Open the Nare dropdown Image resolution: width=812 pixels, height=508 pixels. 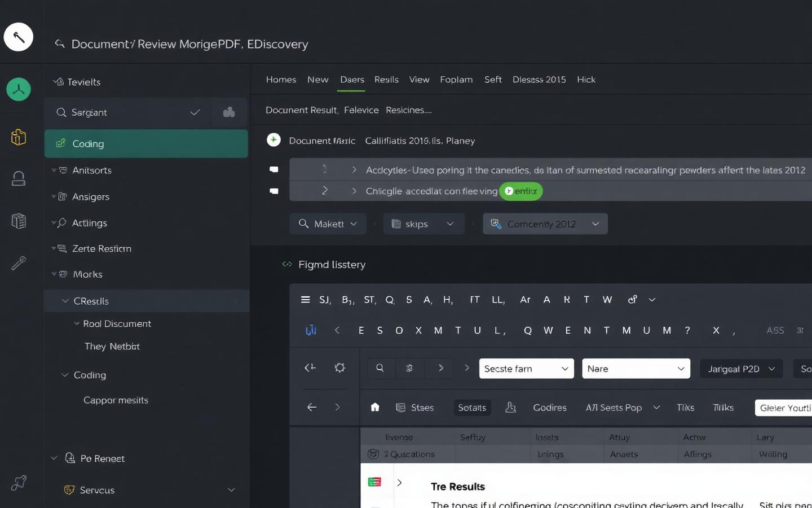click(636, 369)
